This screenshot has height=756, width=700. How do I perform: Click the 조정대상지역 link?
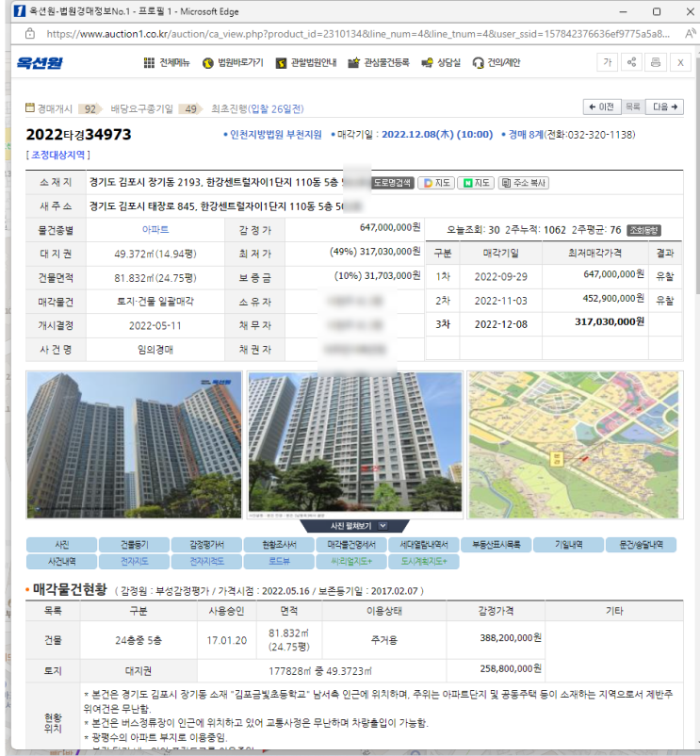tap(57, 155)
